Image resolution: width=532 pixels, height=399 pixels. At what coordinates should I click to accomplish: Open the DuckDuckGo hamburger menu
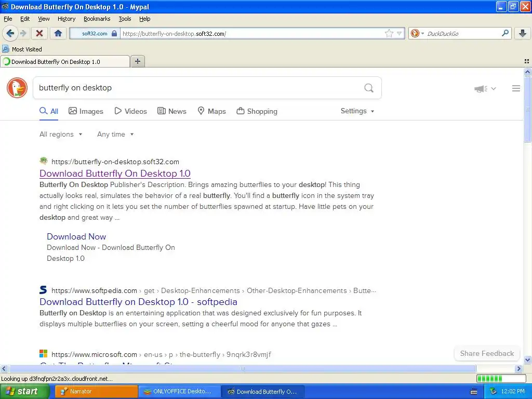516,88
